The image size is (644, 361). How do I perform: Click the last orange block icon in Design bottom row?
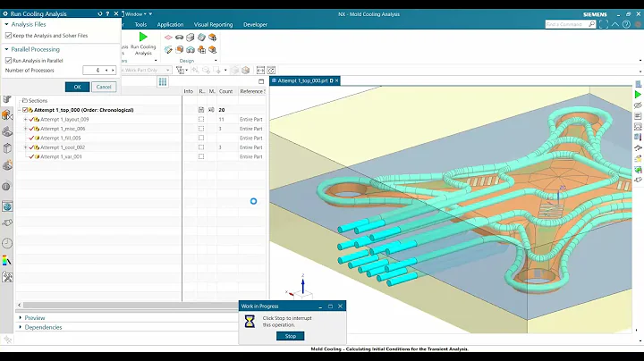click(x=212, y=50)
